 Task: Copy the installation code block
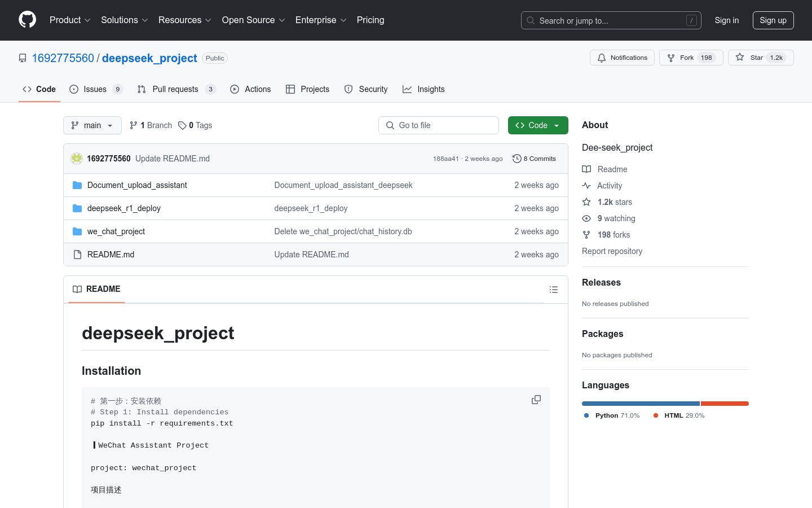536,400
